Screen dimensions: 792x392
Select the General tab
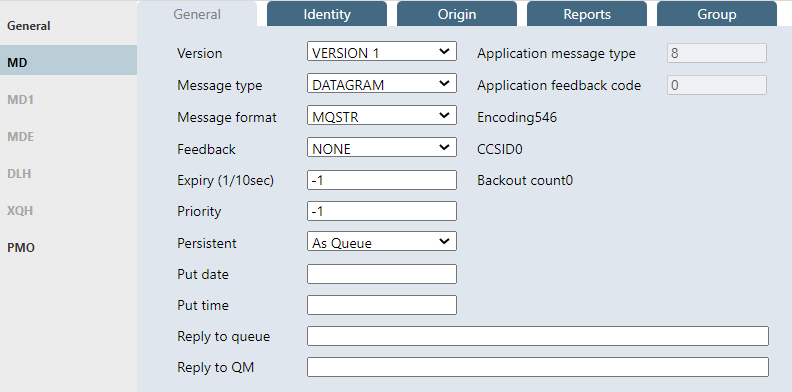pyautogui.click(x=197, y=14)
